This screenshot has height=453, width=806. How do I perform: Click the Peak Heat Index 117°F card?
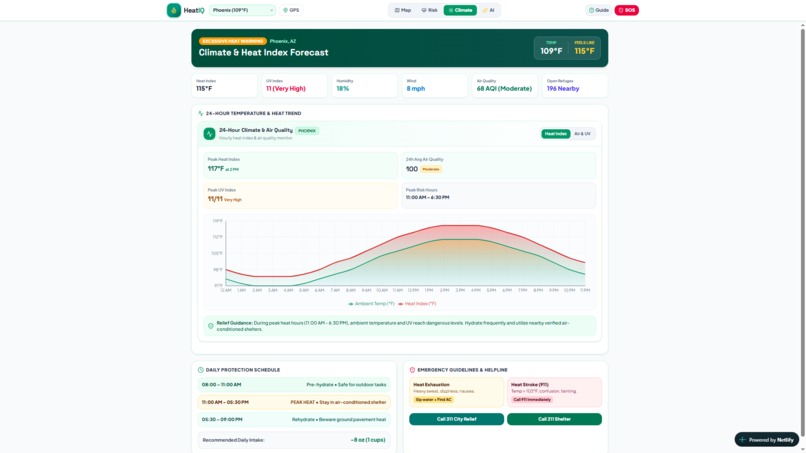click(300, 165)
